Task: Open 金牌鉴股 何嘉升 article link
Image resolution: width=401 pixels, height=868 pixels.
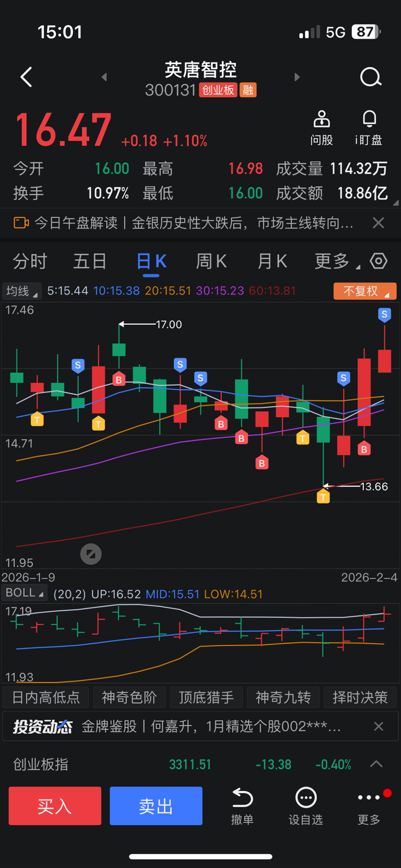Action: click(x=211, y=727)
